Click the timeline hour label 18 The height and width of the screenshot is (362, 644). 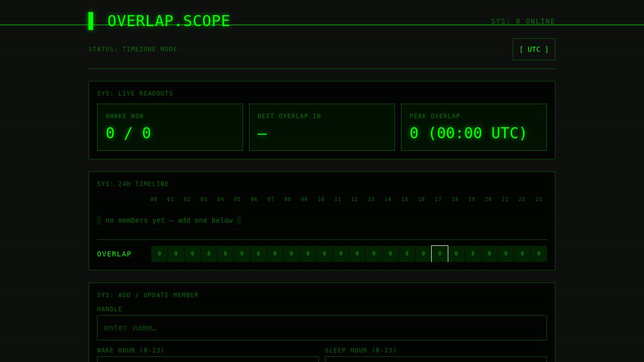[455, 200]
